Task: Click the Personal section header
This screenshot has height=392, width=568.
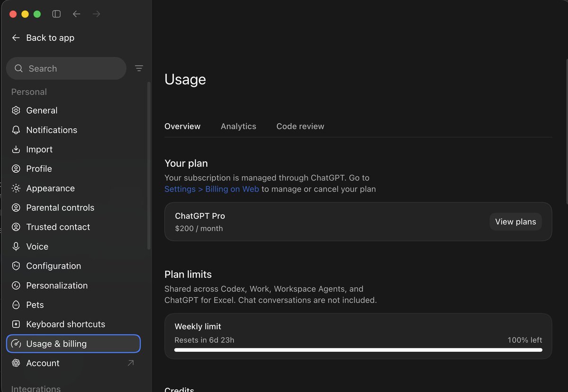Action: tap(29, 92)
